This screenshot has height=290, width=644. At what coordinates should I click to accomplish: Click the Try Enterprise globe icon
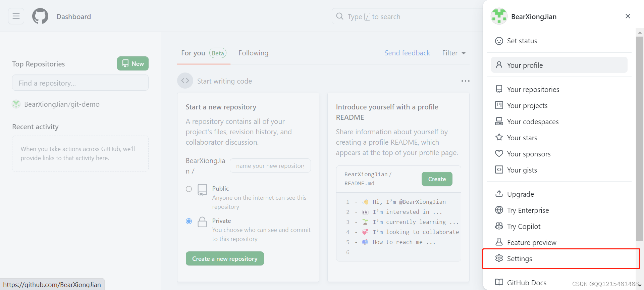pos(499,210)
